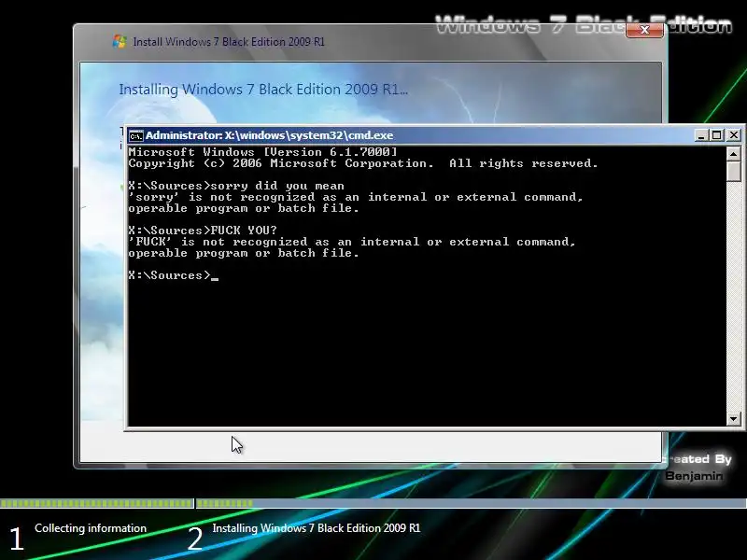The height and width of the screenshot is (560, 747).
Task: Click the cmd scrollbar up arrow
Action: click(733, 153)
